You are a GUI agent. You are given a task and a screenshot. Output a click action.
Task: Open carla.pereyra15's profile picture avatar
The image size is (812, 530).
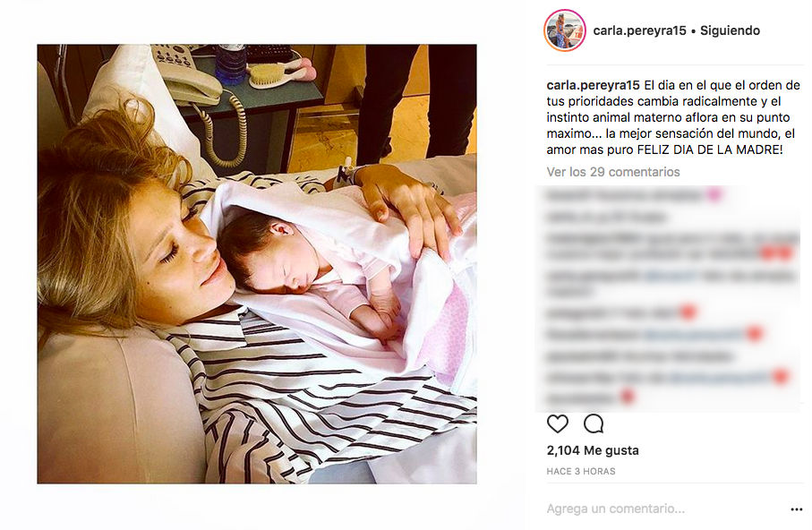pyautogui.click(x=565, y=30)
